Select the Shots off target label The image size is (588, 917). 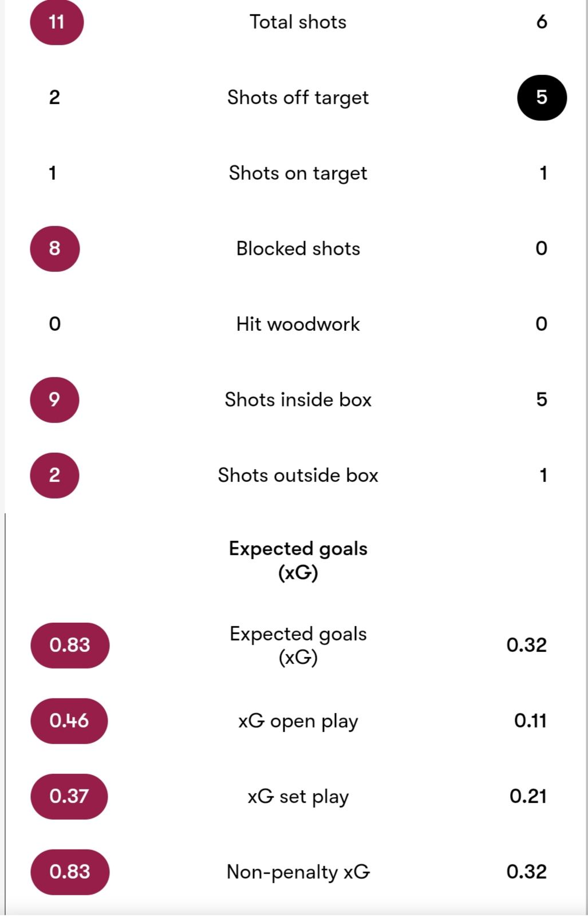tap(298, 98)
